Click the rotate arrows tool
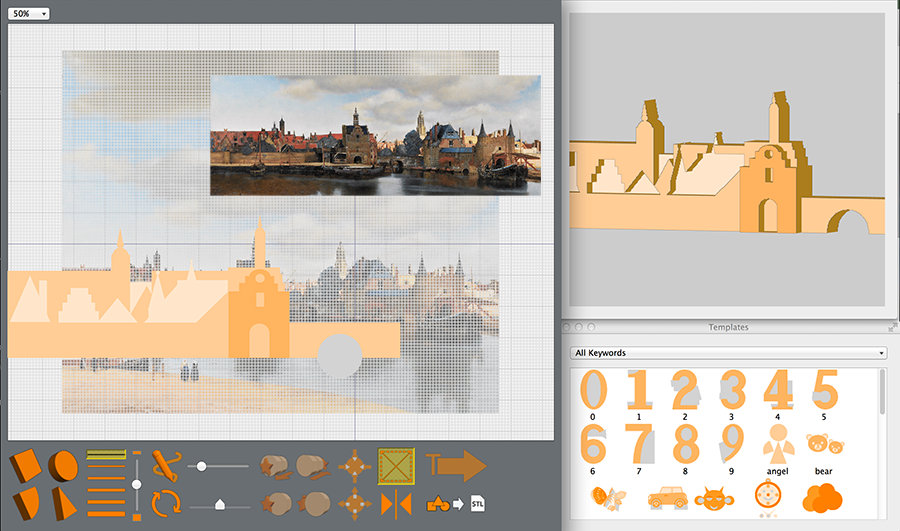The image size is (900, 531). tap(166, 503)
